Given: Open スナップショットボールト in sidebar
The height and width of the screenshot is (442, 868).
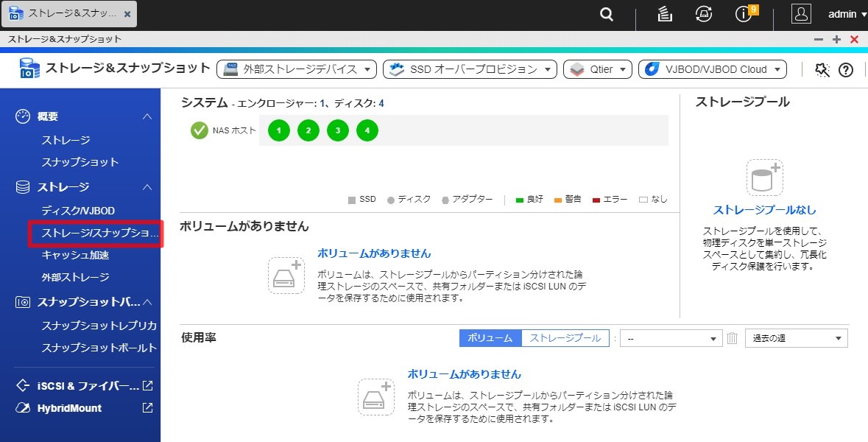Looking at the screenshot, I should point(99,348).
